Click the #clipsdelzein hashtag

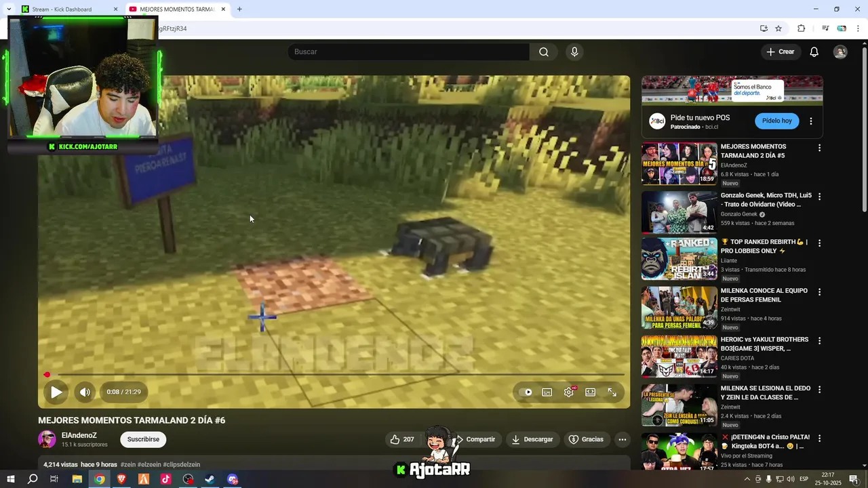(x=182, y=465)
